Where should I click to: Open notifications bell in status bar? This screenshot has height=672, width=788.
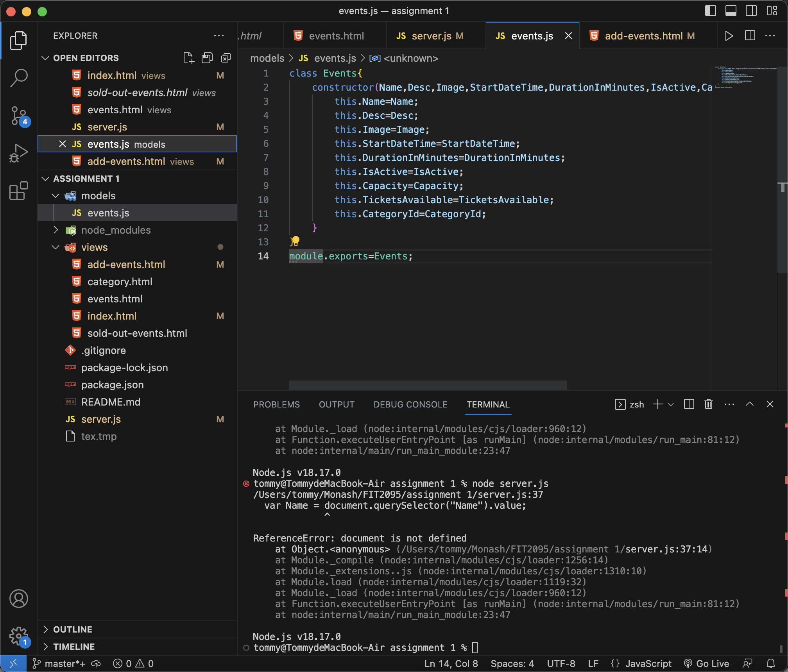point(771,663)
